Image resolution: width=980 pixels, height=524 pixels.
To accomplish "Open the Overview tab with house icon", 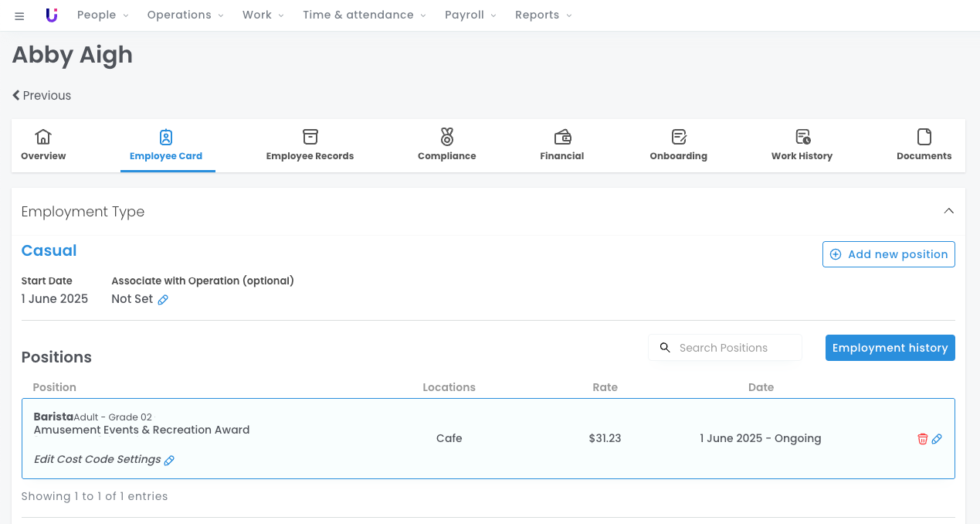I will click(43, 145).
